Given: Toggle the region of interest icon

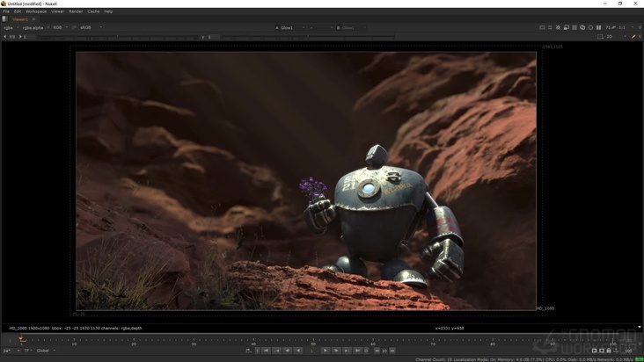Looking at the screenshot, I should pos(550,27).
